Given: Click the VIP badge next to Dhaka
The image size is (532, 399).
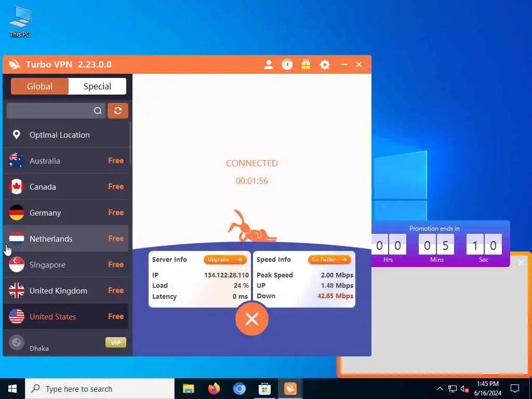Looking at the screenshot, I should 116,343.
